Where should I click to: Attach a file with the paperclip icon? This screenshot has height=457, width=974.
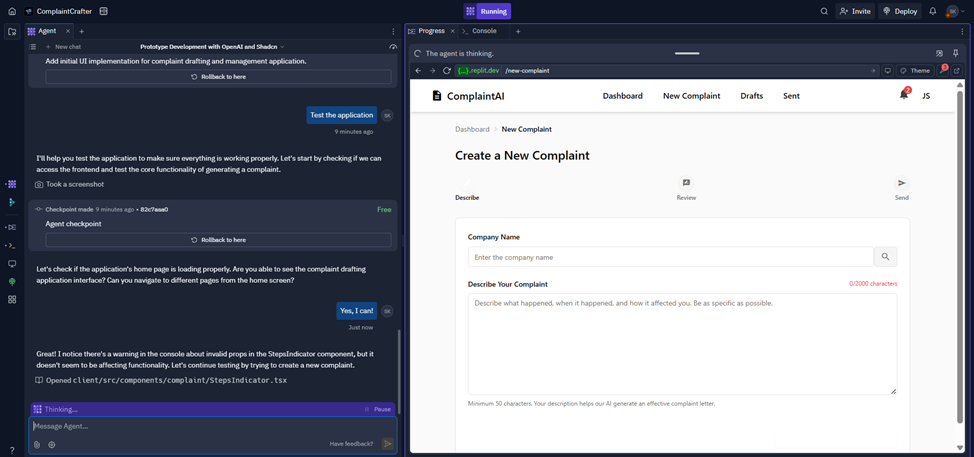point(37,444)
